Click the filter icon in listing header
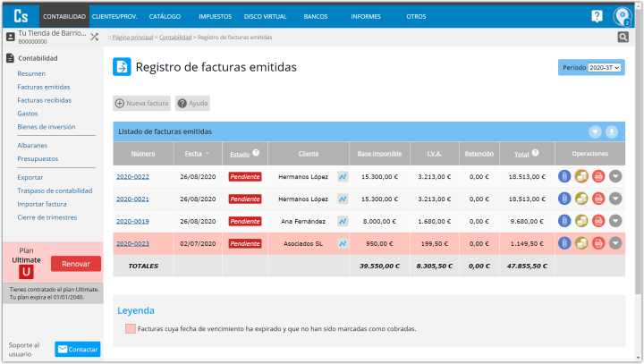The height and width of the screenshot is (364, 644). pyautogui.click(x=595, y=131)
